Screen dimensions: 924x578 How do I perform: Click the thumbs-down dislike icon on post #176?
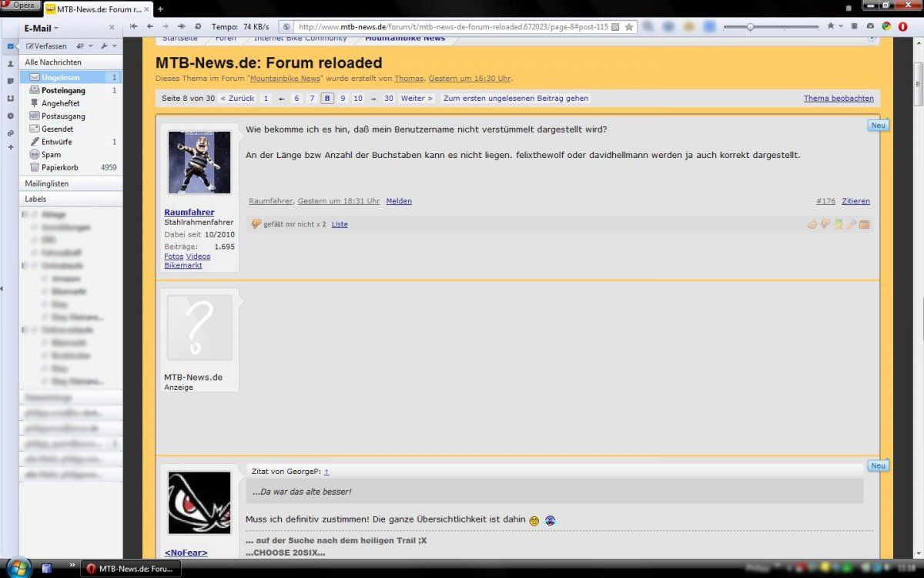[x=825, y=224]
